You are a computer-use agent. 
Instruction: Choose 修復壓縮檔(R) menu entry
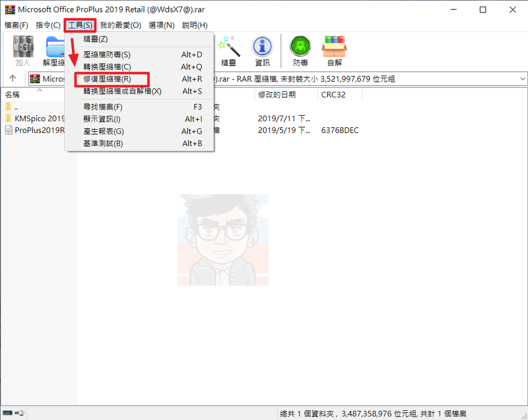tap(139, 79)
